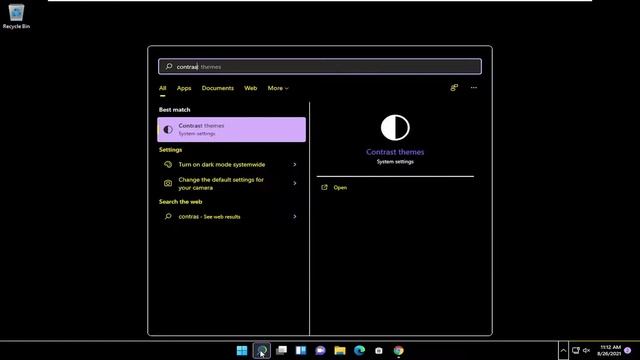Click the Search icon on the taskbar
Screen dimensions: 640x360
click(x=262, y=351)
